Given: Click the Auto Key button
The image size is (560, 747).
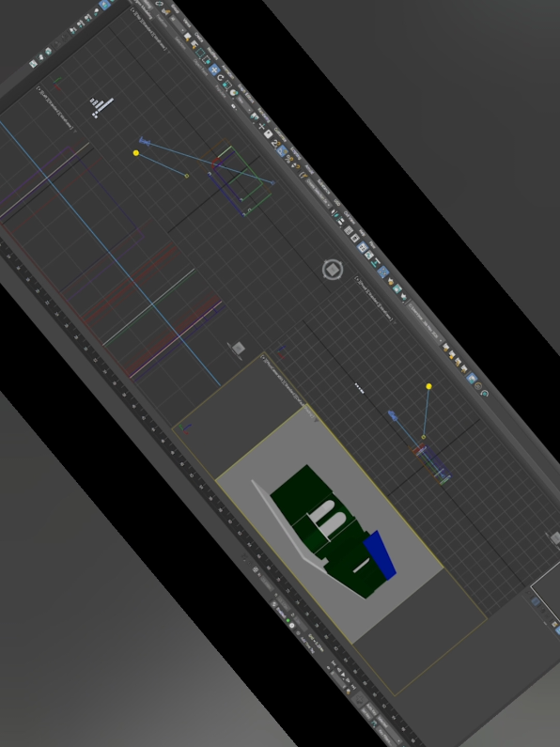Looking at the screenshot, I should pos(373,709).
